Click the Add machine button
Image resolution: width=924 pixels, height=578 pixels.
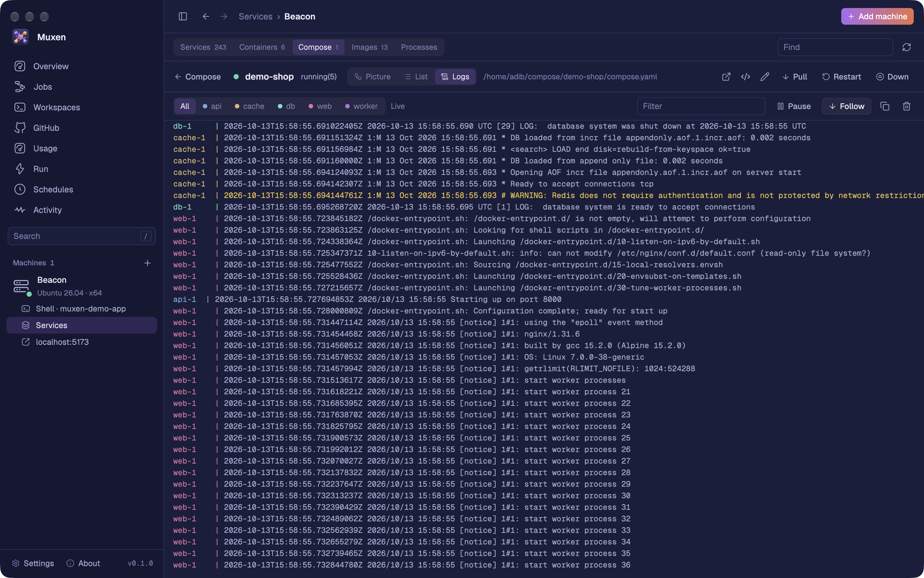(x=877, y=16)
